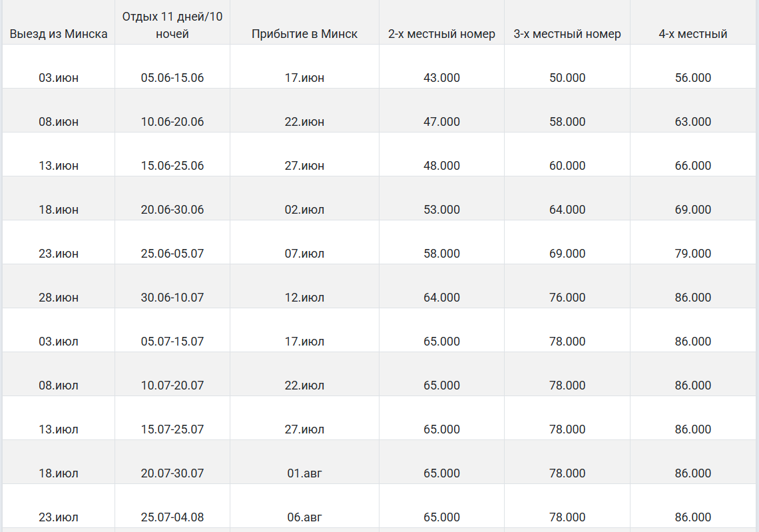Click the 76.000 price cell

click(567, 298)
